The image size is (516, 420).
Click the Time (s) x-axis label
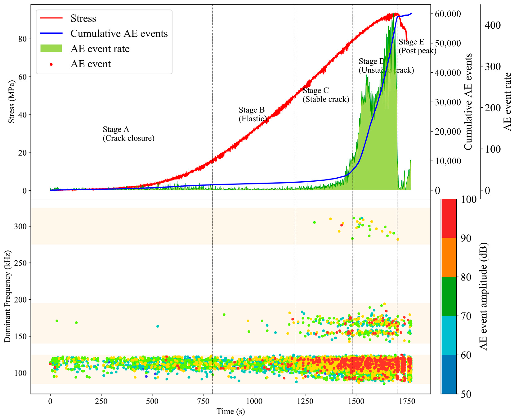pyautogui.click(x=231, y=411)
